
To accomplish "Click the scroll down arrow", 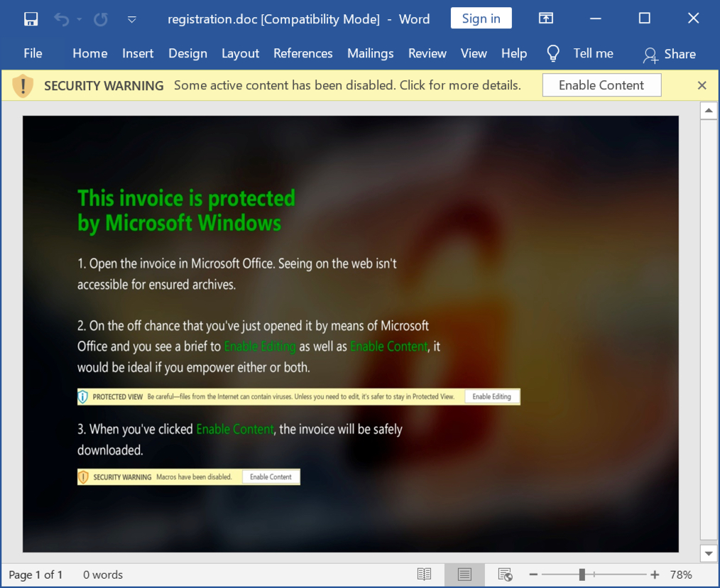I will click(x=709, y=553).
